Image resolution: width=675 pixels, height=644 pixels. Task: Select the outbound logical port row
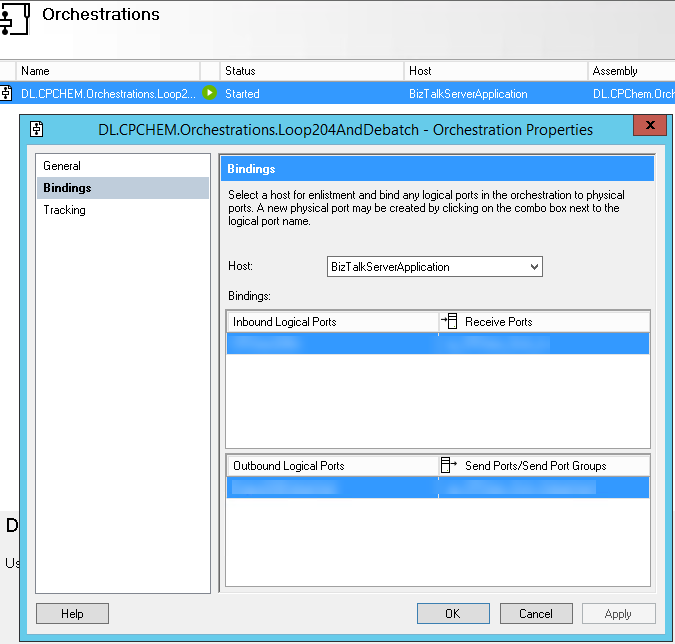[332, 487]
